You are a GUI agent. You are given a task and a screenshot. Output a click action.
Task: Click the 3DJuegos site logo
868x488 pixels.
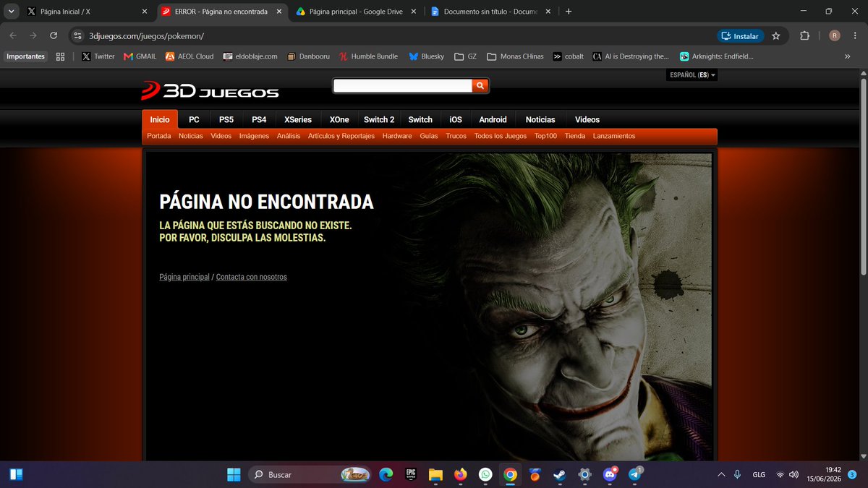click(x=210, y=90)
